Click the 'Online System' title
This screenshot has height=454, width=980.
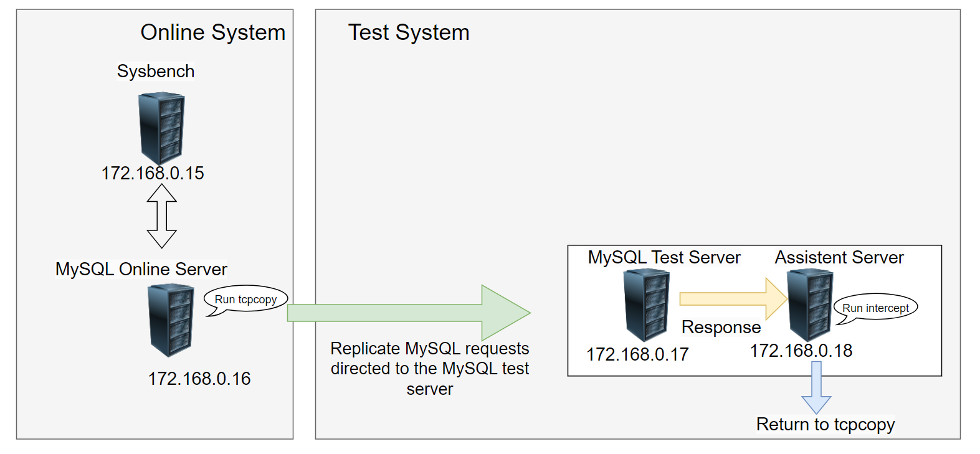click(x=213, y=32)
